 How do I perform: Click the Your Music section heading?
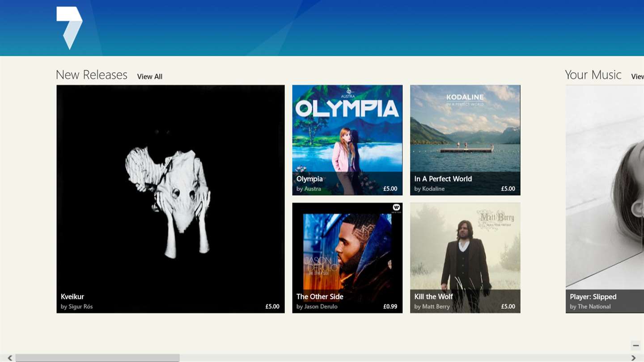593,75
